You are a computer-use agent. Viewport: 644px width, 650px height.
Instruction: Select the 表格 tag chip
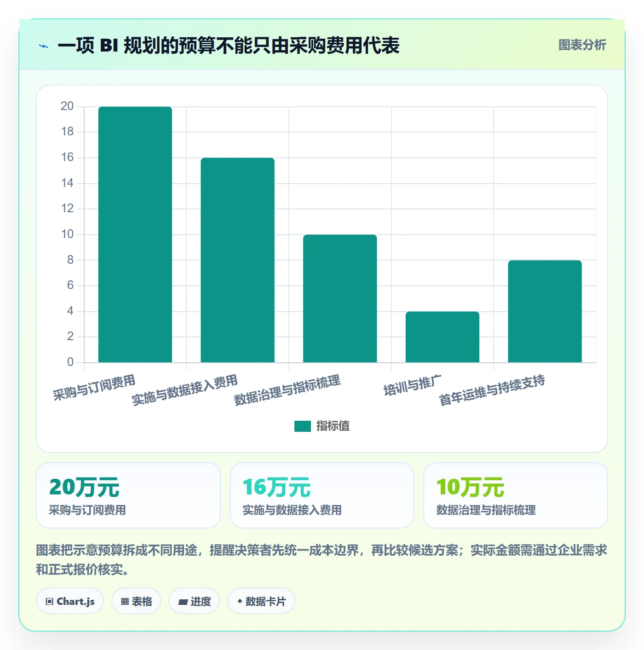(x=136, y=601)
